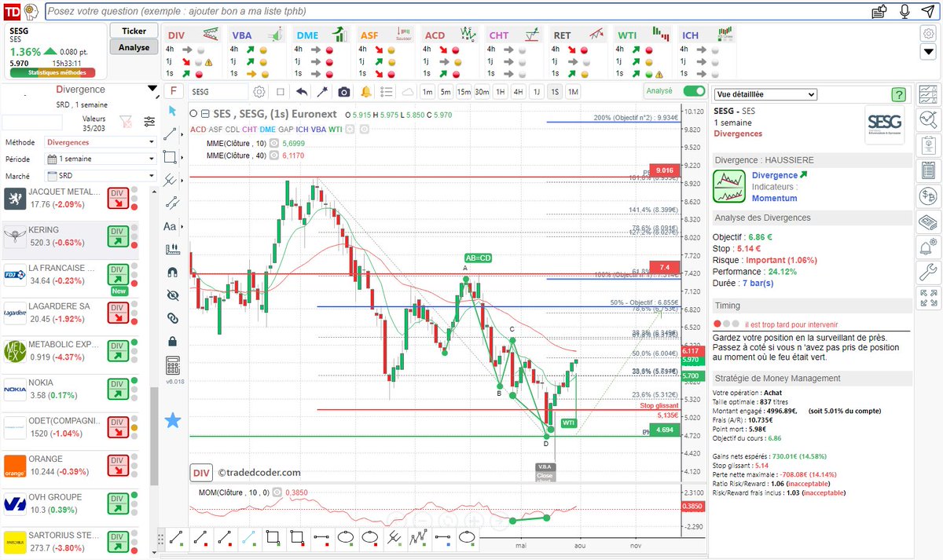
Task: Click the chain link icon
Action: point(173,318)
